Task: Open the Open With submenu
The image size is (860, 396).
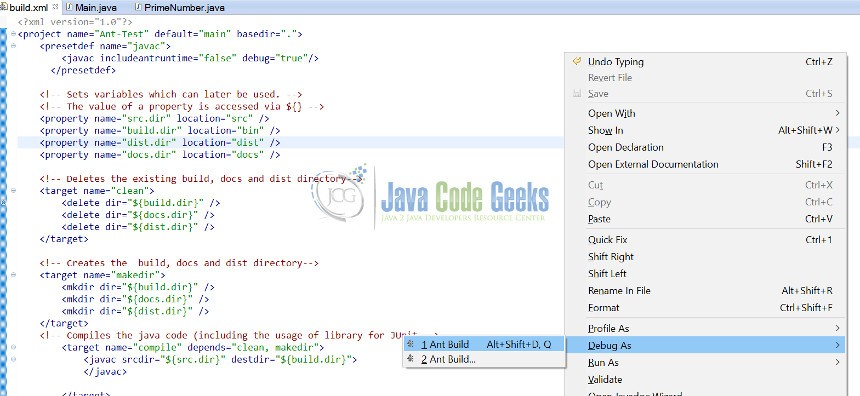Action: (705, 114)
